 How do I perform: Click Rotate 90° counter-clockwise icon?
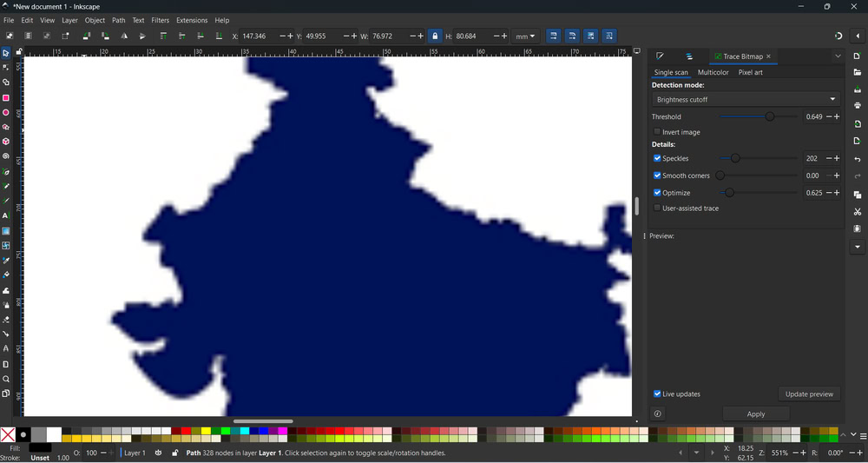pos(86,36)
